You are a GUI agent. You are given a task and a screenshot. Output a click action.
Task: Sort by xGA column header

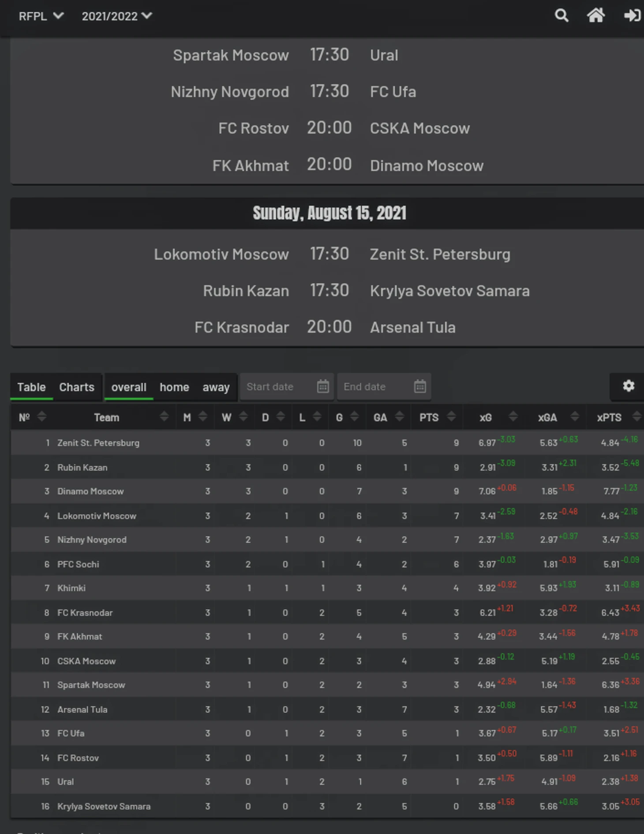(547, 418)
